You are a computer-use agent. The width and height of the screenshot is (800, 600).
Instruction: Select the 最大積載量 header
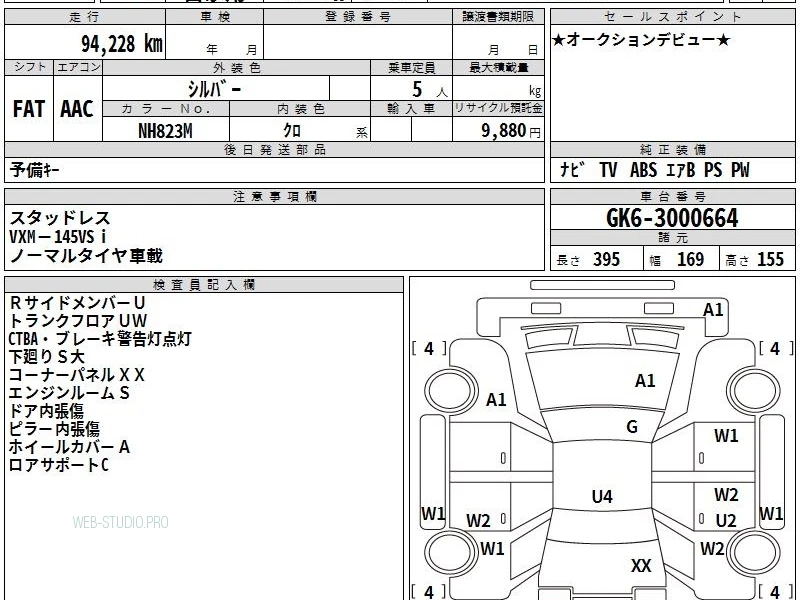[x=498, y=67]
